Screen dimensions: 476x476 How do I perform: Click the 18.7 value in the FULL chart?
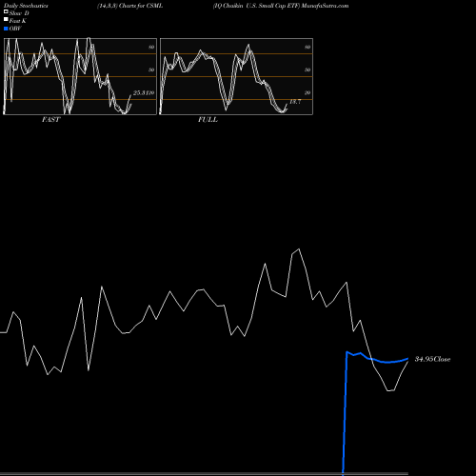[x=295, y=102]
